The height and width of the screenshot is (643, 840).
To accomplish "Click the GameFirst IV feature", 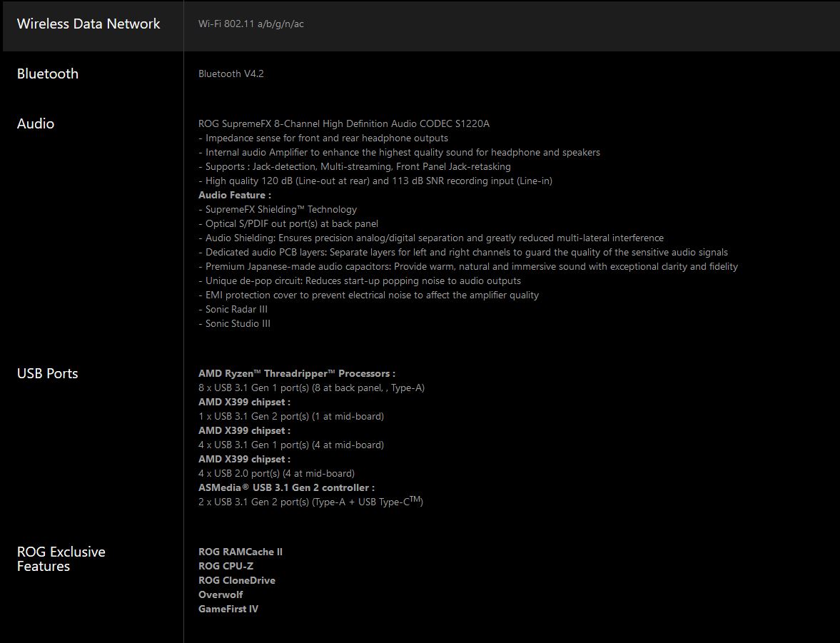I will click(228, 609).
